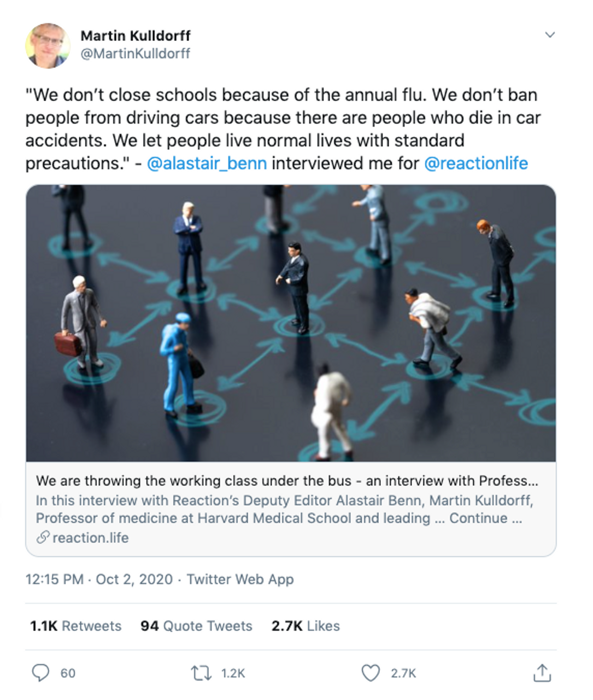
Task: View the 1.1K Retweets list
Action: click(75, 626)
